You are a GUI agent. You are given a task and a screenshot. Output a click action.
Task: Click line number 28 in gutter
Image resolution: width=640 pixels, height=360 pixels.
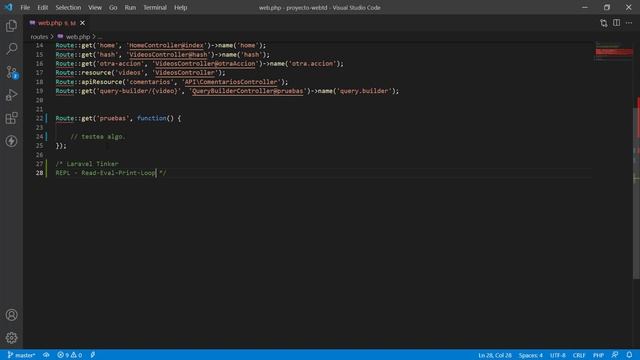tap(39, 173)
